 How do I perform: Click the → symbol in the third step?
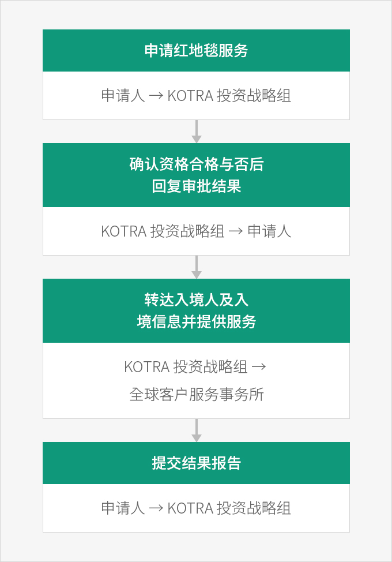pyautogui.click(x=259, y=367)
